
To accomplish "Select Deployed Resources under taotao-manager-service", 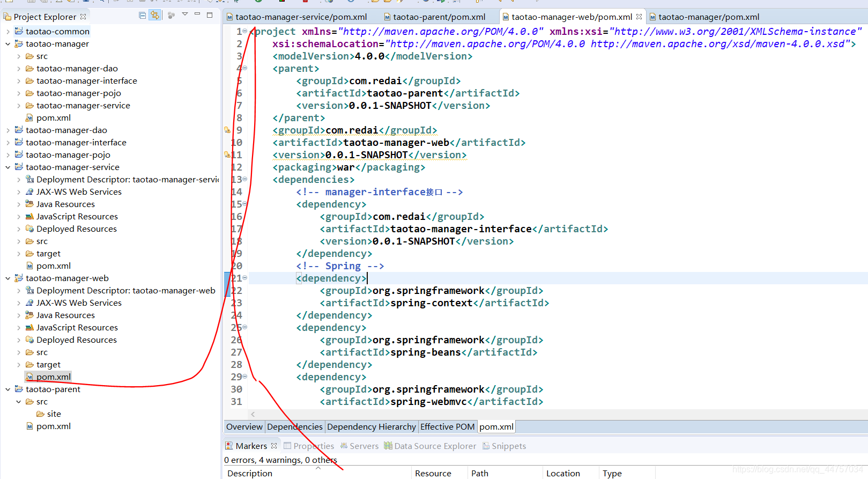I will [x=76, y=229].
